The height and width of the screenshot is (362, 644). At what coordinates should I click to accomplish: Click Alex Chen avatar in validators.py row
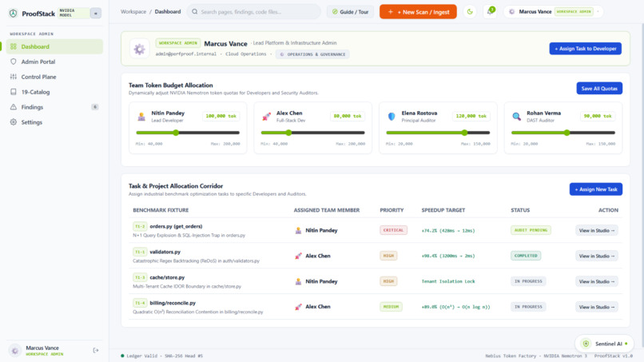tap(298, 256)
